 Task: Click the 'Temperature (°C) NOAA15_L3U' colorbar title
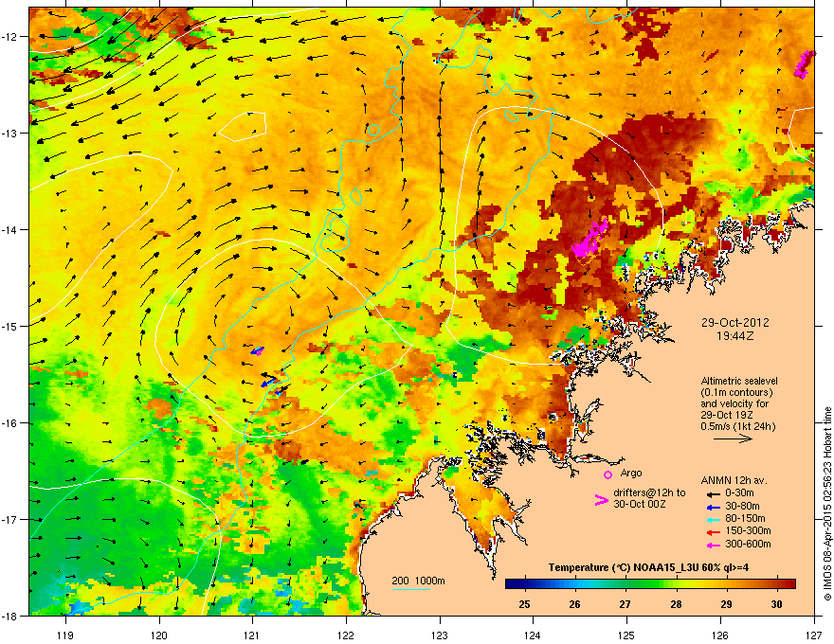point(648,567)
